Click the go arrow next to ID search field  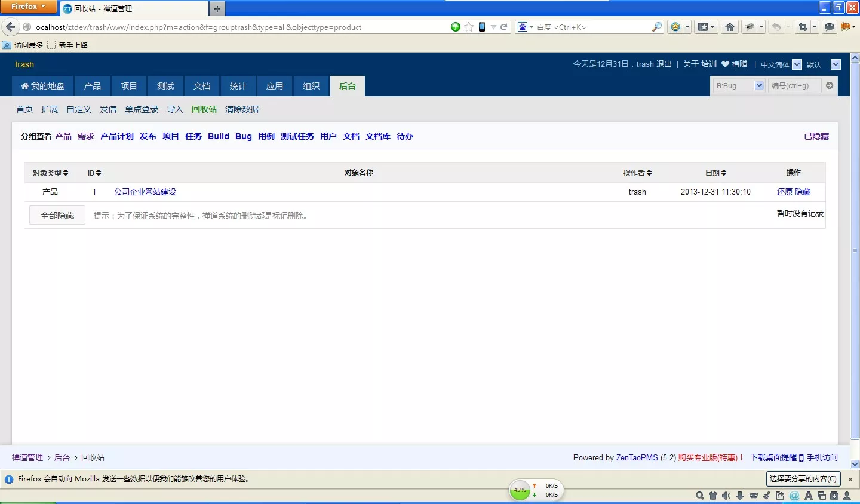pos(830,85)
